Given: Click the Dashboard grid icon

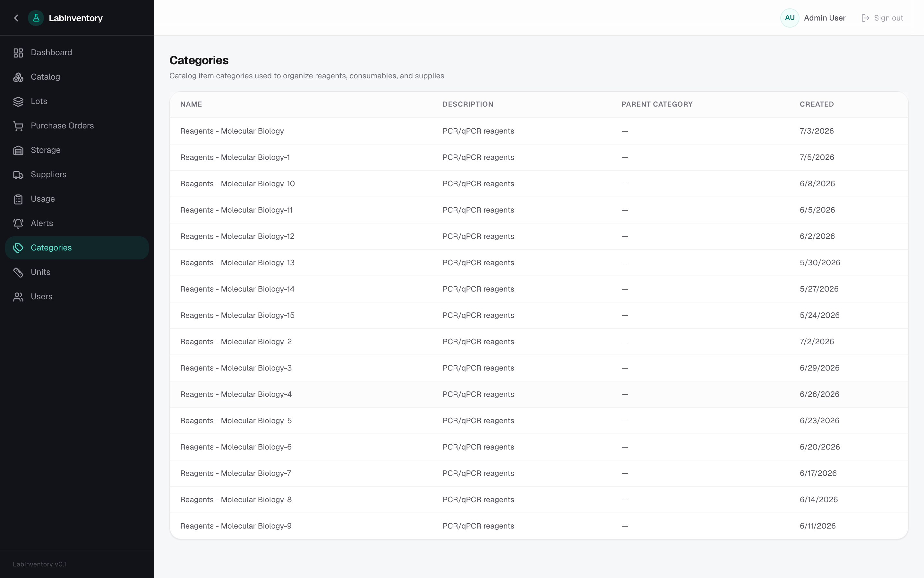Looking at the screenshot, I should [x=18, y=53].
